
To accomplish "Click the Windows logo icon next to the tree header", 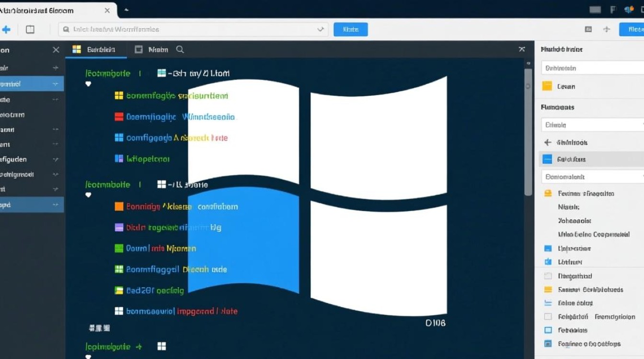I will click(x=161, y=73).
